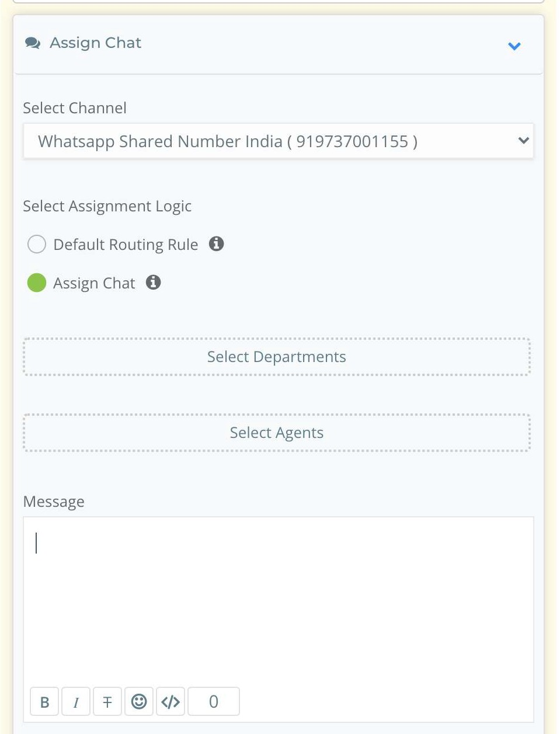560x734 pixels.
Task: Click the character counter showing 0
Action: [214, 702]
